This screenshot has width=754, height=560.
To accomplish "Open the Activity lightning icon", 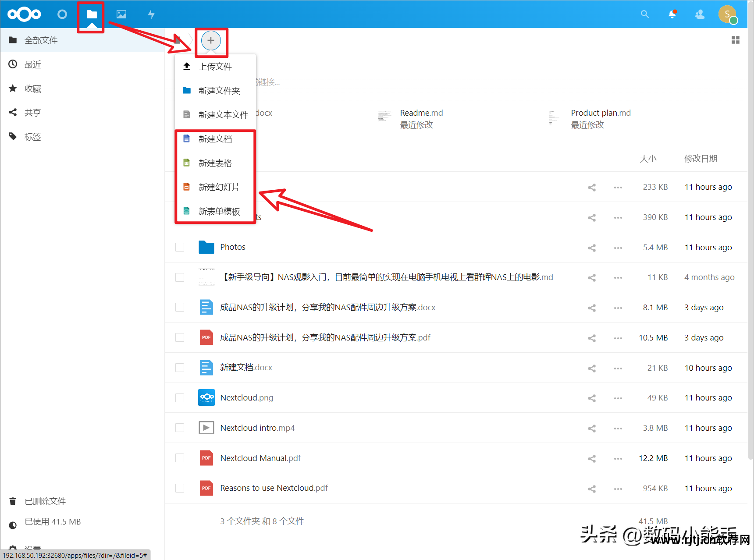I will (151, 14).
